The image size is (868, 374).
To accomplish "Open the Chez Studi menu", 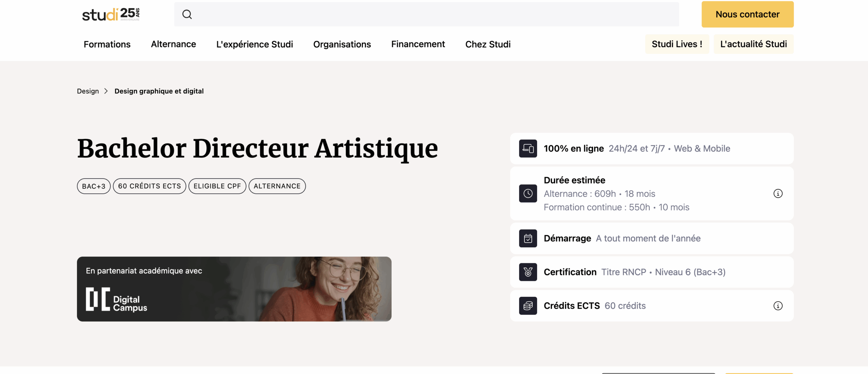I will 488,44.
